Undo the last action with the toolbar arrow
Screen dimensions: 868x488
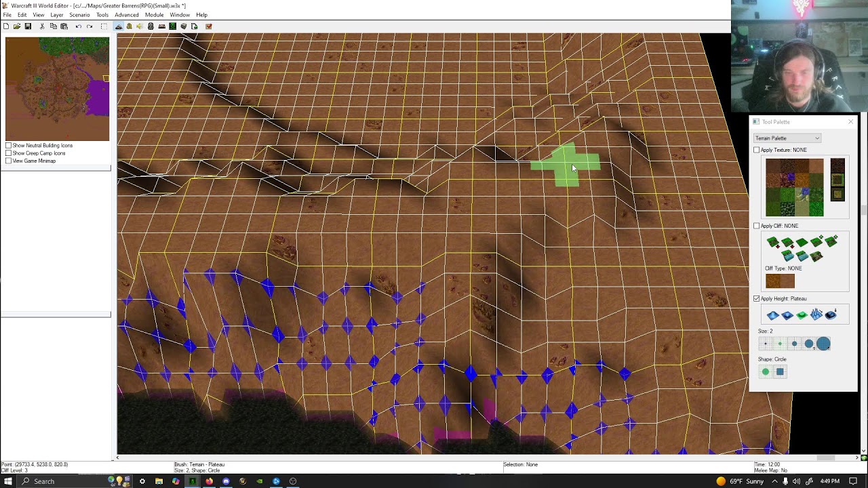point(79,26)
